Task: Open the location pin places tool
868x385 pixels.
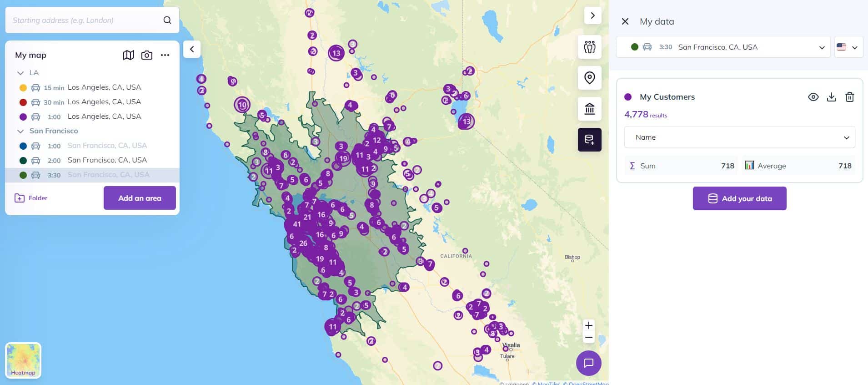Action: 589,78
